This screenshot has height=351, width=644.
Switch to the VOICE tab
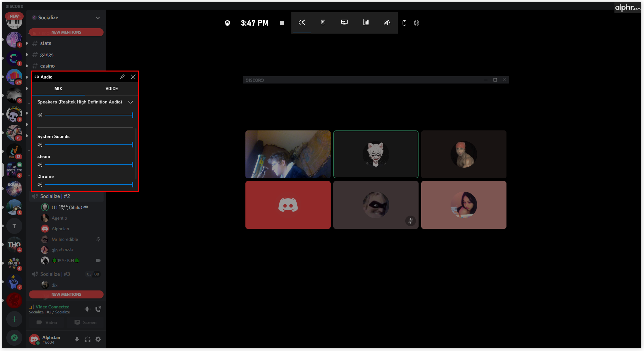click(112, 88)
